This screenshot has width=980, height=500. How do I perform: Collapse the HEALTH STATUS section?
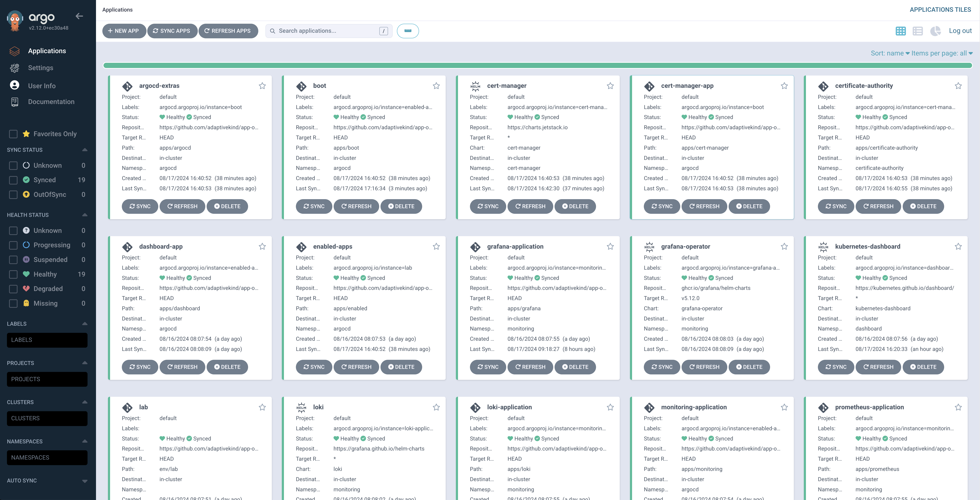[x=84, y=215]
